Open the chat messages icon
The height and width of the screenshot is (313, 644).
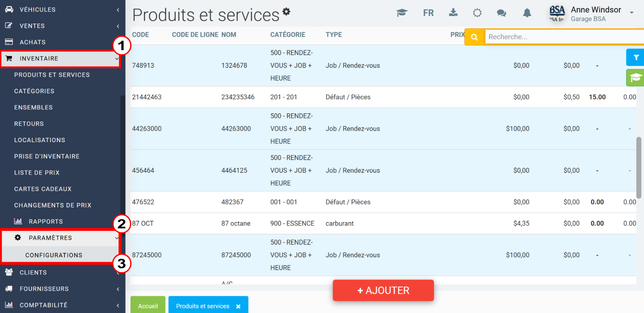(501, 13)
